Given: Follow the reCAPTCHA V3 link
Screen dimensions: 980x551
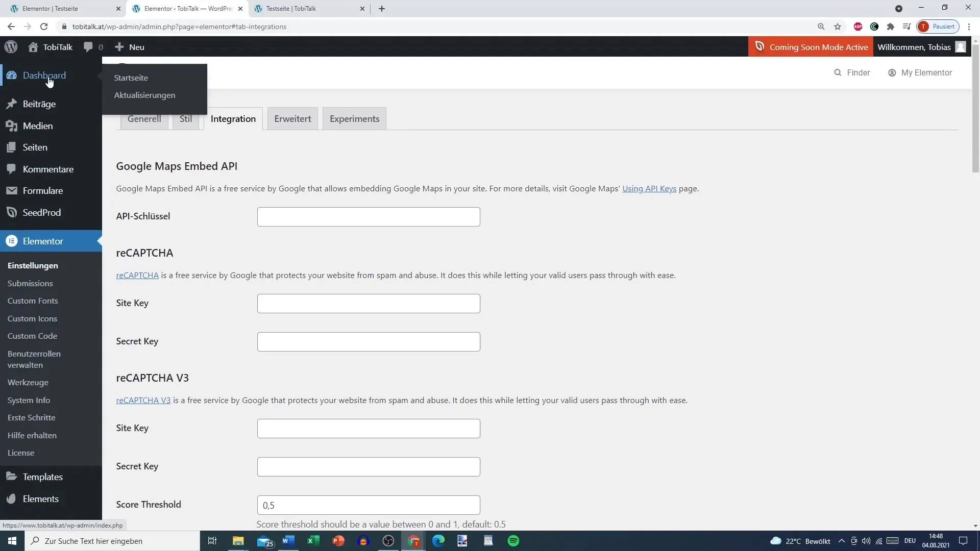Looking at the screenshot, I should click(143, 400).
